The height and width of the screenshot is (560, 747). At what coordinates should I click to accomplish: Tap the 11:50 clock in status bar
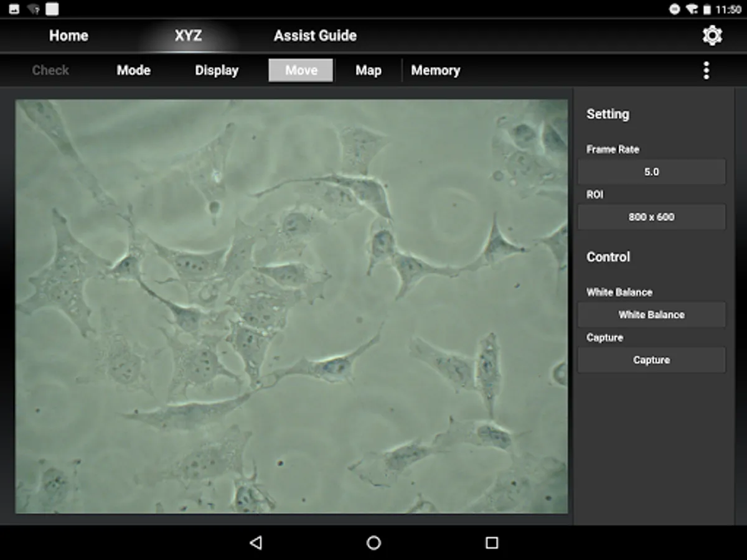coord(728,9)
